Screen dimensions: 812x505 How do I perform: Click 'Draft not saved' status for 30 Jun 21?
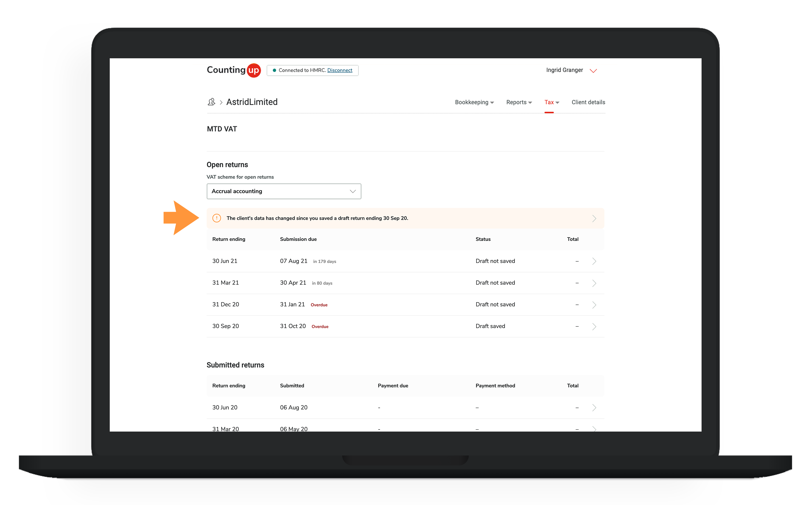tap(495, 261)
